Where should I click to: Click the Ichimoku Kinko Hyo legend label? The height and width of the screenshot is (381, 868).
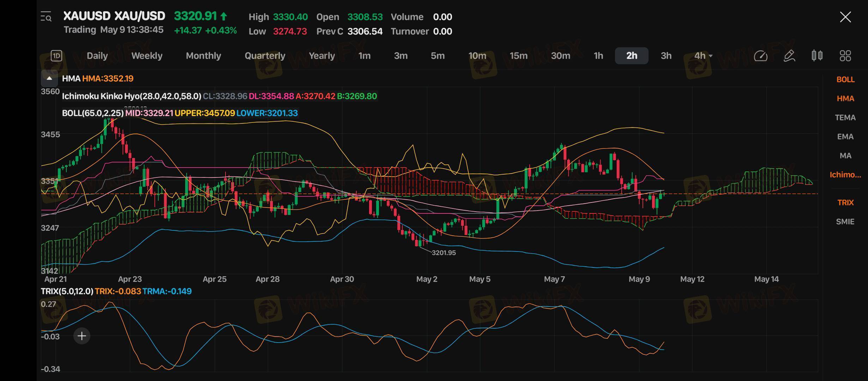131,96
